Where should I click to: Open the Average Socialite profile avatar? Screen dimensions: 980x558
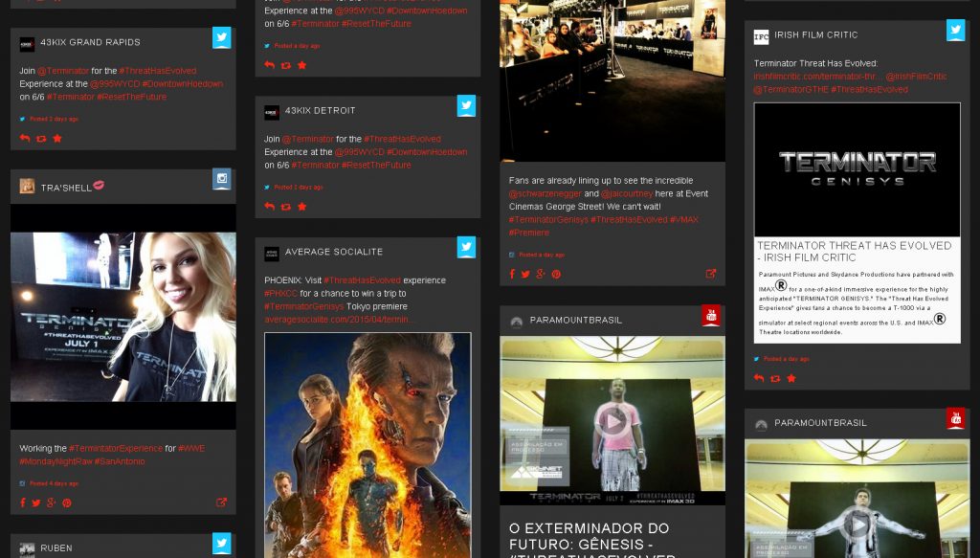[272, 253]
